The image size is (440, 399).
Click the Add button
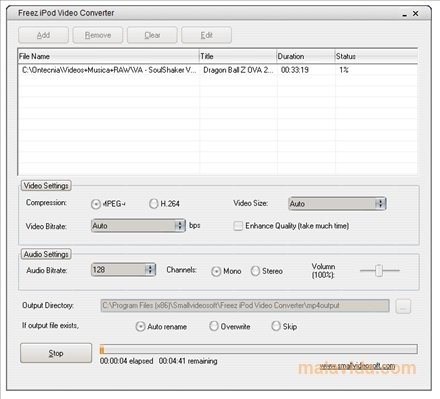coord(43,35)
